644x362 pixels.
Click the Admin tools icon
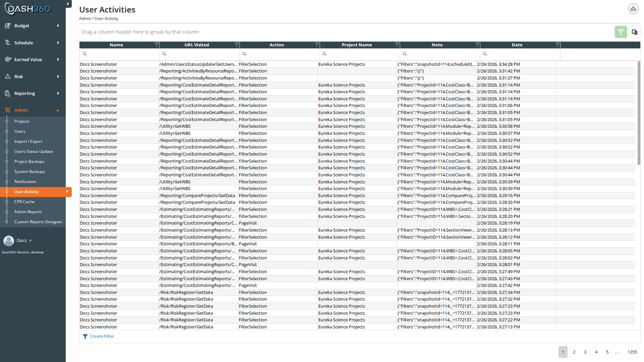click(x=7, y=110)
